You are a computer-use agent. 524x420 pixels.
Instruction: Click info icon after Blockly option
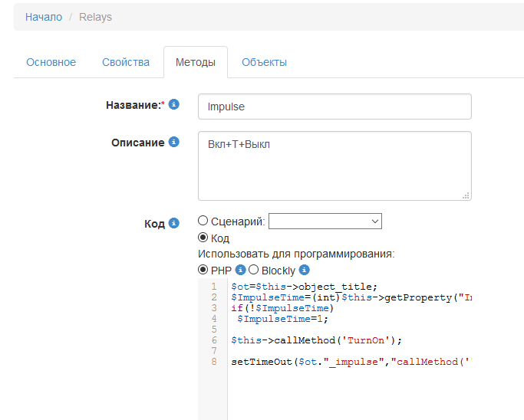[x=304, y=270]
